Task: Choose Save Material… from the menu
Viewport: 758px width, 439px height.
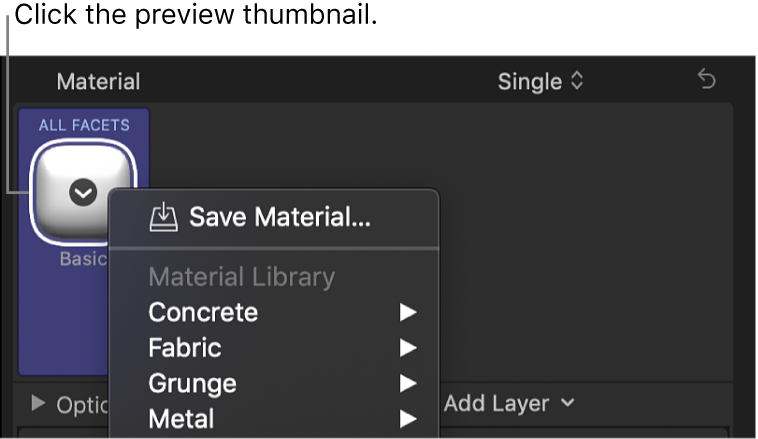Action: tap(280, 217)
